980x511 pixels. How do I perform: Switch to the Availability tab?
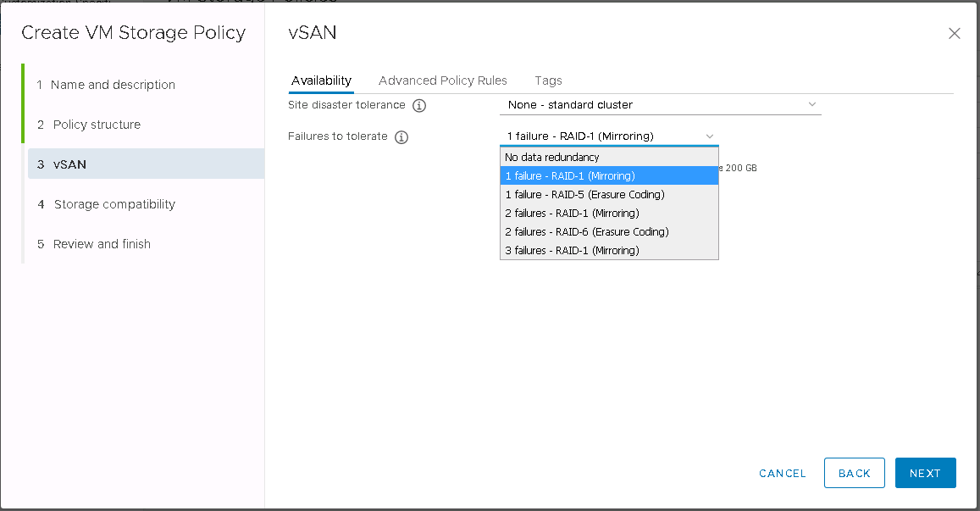tap(321, 81)
